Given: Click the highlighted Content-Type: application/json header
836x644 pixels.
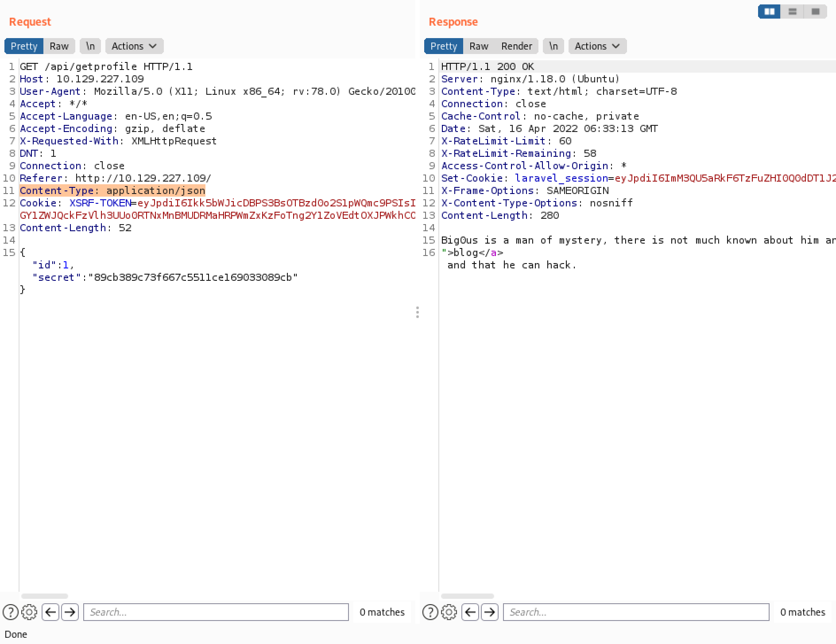Looking at the screenshot, I should click(x=112, y=190).
